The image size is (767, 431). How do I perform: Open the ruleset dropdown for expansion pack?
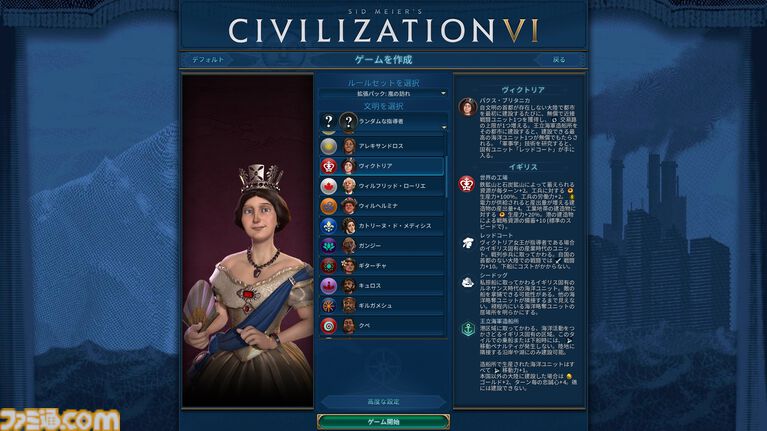[x=383, y=93]
